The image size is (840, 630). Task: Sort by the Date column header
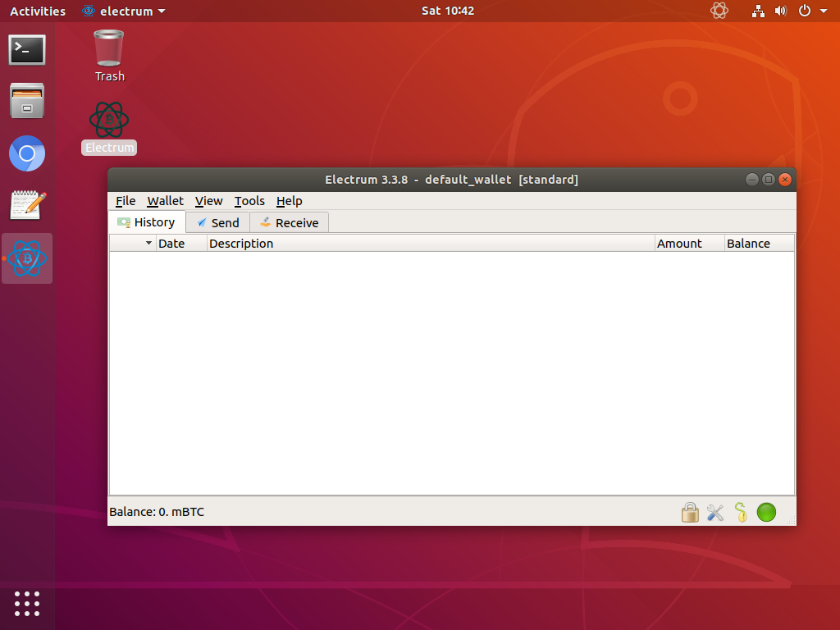coord(181,243)
